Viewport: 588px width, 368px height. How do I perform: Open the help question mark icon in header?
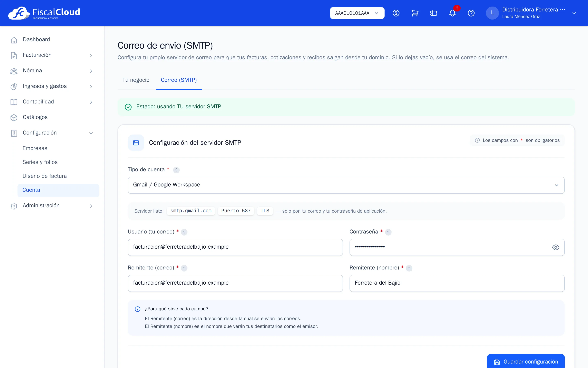tap(471, 13)
